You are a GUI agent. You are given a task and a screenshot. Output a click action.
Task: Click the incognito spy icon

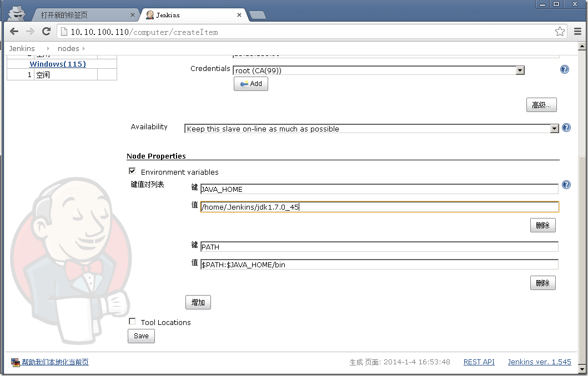tap(17, 13)
